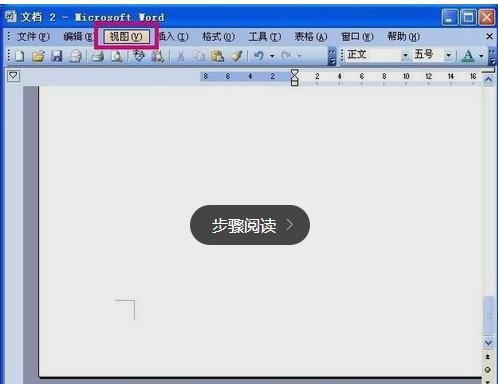Jump to the previous page with double-arrow button
This screenshot has width=498, height=384.
(488, 357)
